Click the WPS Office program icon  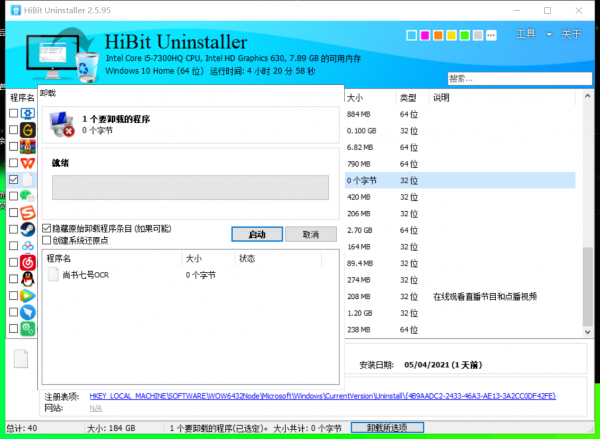click(28, 163)
